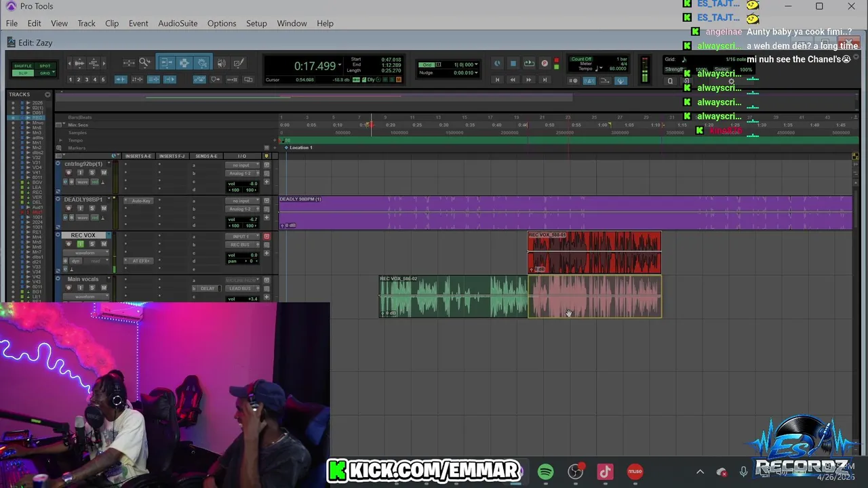The width and height of the screenshot is (868, 488).
Task: Open REC VOX automation mode read selector
Action: click(x=97, y=261)
